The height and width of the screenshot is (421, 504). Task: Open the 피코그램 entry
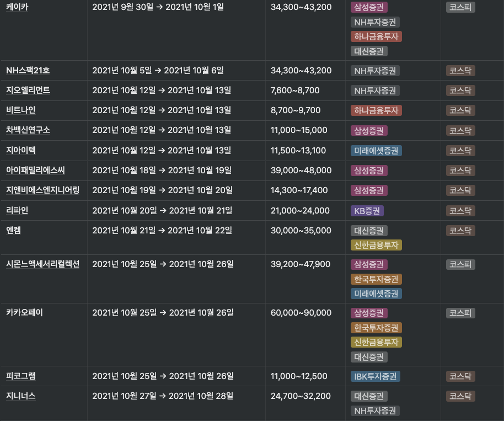click(x=21, y=376)
